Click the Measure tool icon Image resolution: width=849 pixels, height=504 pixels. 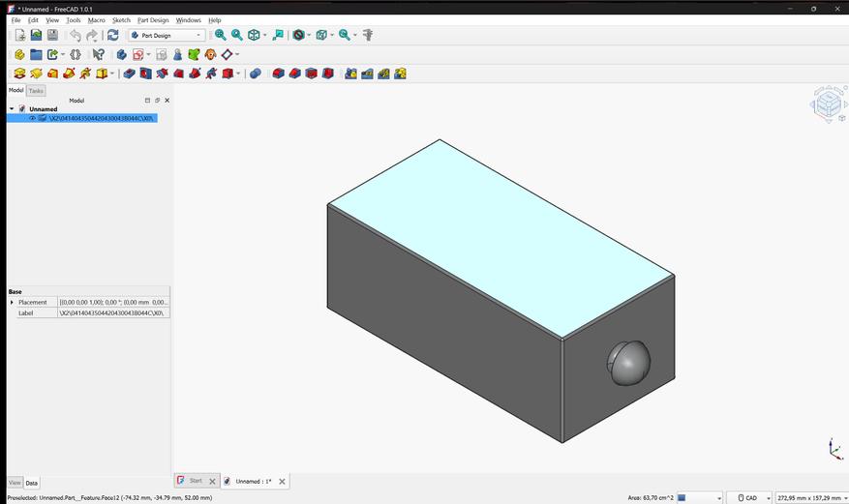[368, 35]
